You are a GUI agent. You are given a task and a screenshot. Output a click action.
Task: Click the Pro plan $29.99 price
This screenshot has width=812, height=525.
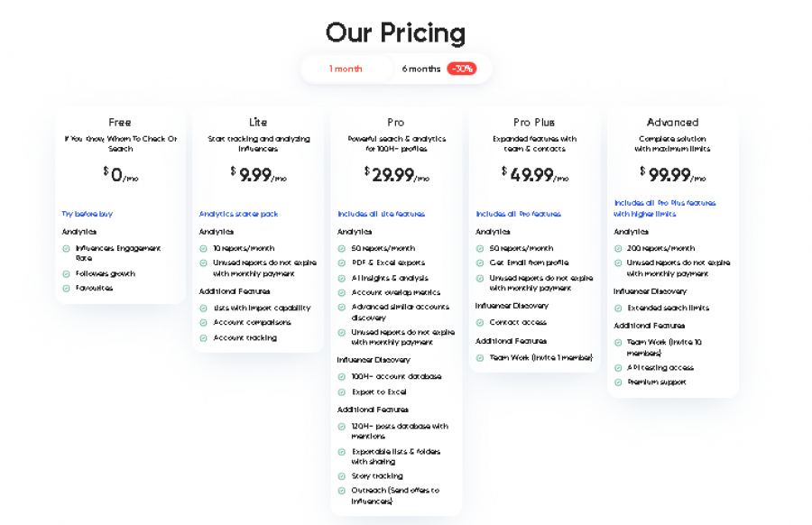[x=396, y=175]
